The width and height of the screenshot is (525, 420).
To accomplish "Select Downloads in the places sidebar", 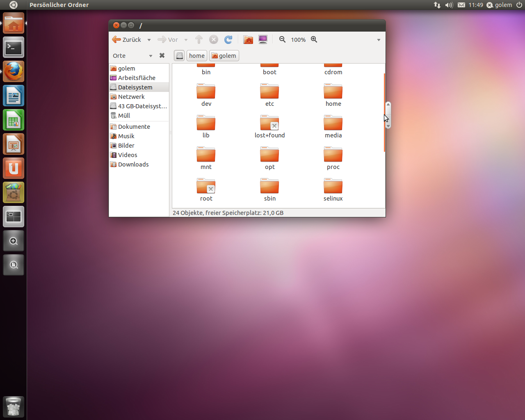I will click(133, 164).
